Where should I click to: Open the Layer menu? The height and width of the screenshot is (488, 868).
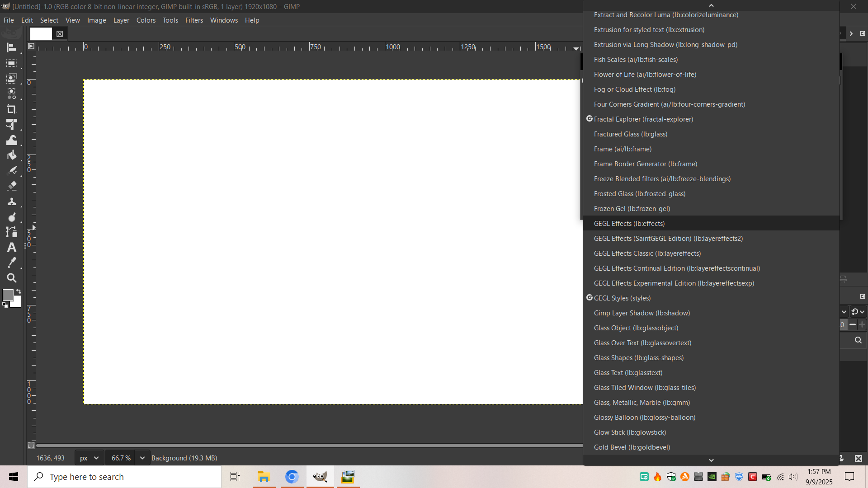point(121,20)
